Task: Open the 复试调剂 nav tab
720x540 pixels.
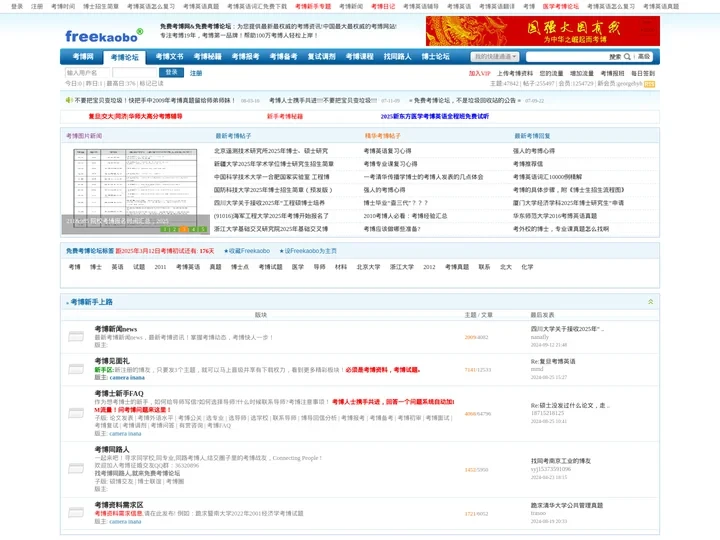Action: point(321,56)
